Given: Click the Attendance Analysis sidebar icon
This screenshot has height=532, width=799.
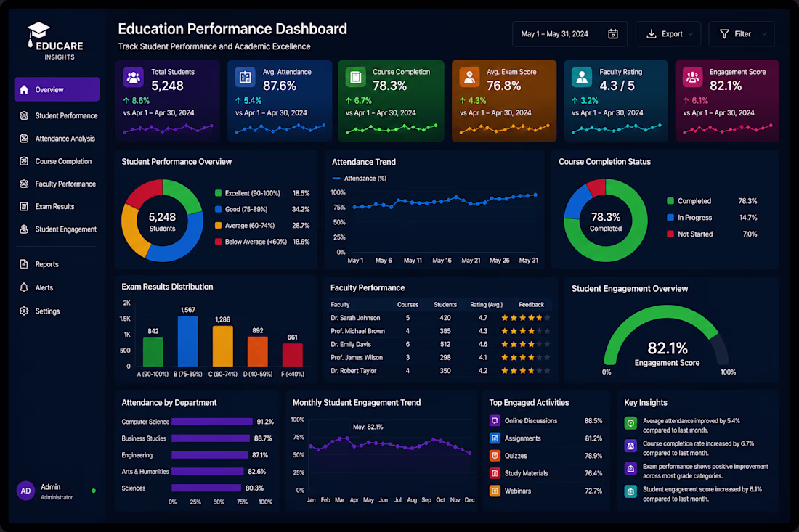Looking at the screenshot, I should click(24, 139).
